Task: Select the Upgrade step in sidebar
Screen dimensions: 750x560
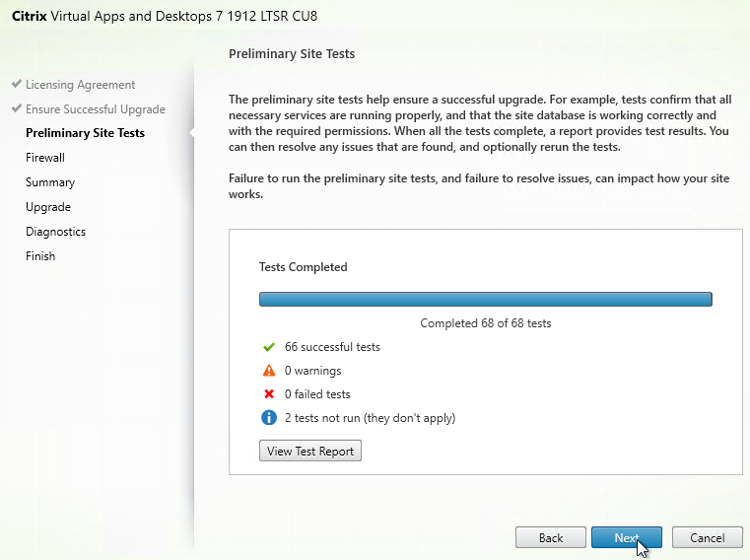Action: (x=47, y=207)
